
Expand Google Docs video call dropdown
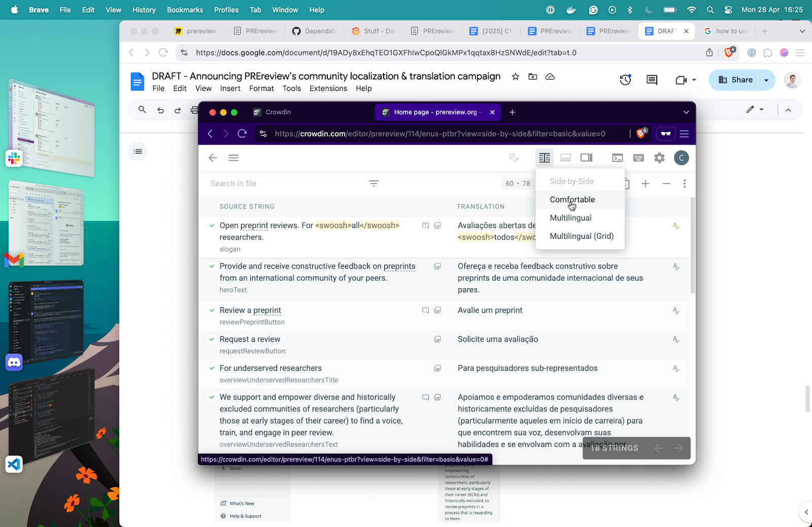(x=694, y=80)
